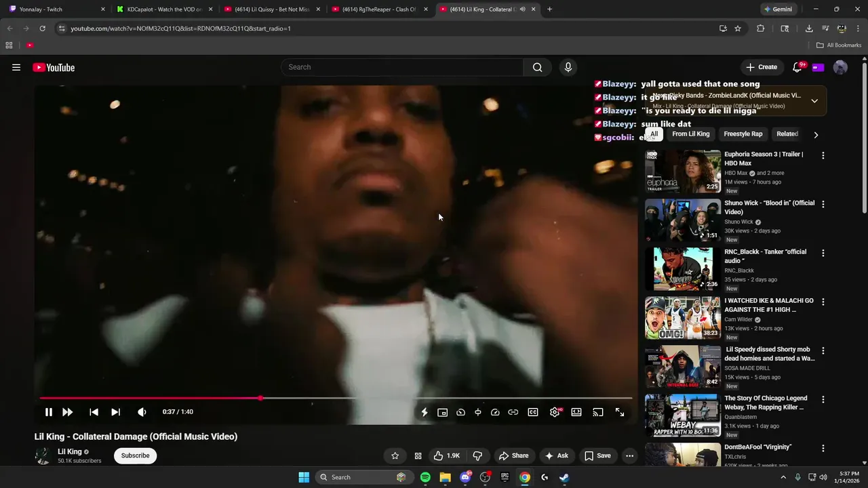The width and height of the screenshot is (868, 488).
Task: Toggle closed captions on the video
Action: click(533, 412)
